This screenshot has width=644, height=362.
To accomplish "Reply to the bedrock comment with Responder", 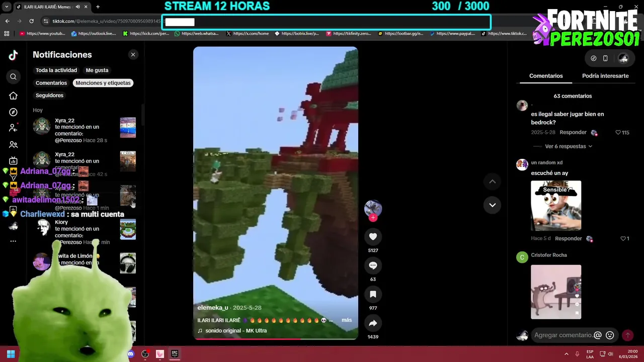I will pyautogui.click(x=573, y=132).
